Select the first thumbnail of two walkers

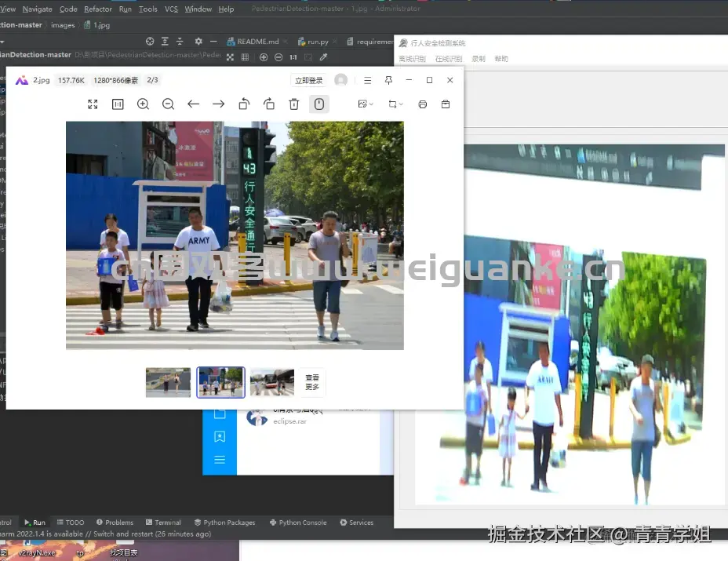pos(168,382)
